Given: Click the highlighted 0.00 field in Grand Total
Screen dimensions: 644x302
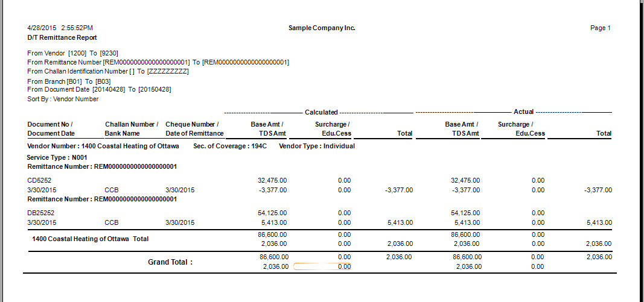Looking at the screenshot, I should [x=322, y=266].
